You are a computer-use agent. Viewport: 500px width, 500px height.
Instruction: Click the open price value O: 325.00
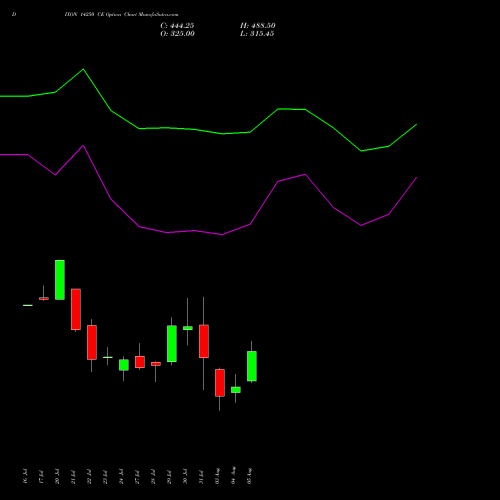[177, 34]
